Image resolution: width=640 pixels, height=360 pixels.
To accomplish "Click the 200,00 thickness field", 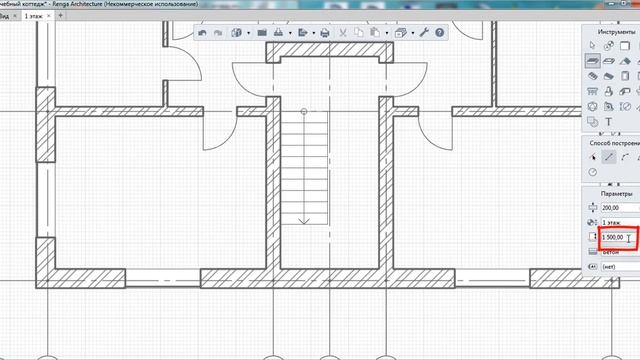I will pos(620,208).
